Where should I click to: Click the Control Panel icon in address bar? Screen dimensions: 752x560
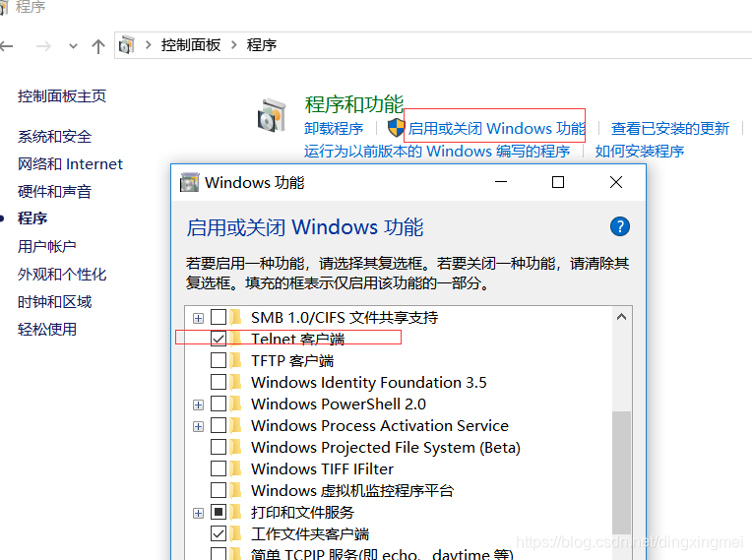[127, 45]
